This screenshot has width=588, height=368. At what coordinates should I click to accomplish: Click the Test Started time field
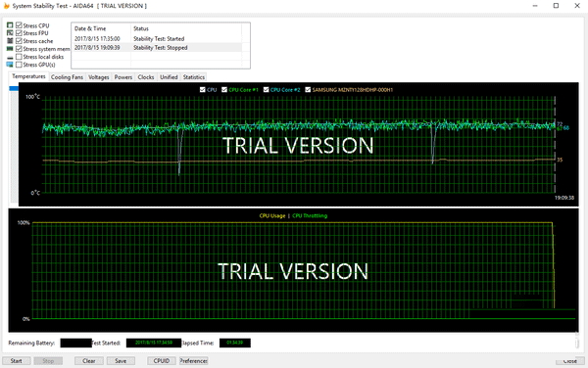(154, 343)
